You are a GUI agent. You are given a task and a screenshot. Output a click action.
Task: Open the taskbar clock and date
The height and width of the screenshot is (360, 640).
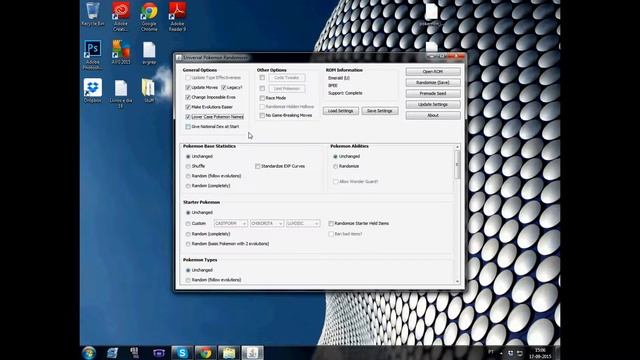540,353
